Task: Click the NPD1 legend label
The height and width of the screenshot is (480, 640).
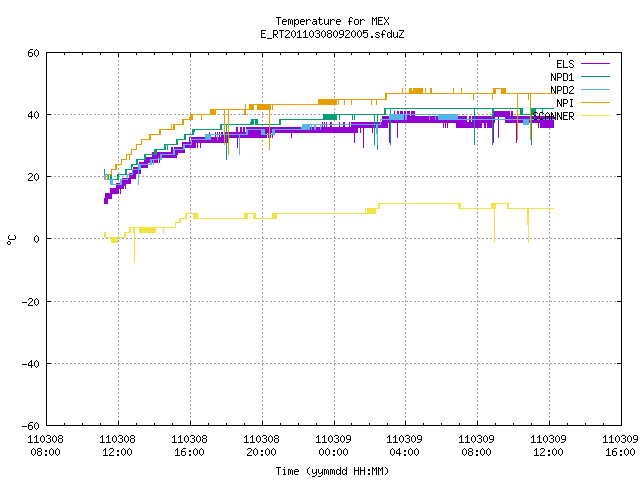Action: click(562, 77)
